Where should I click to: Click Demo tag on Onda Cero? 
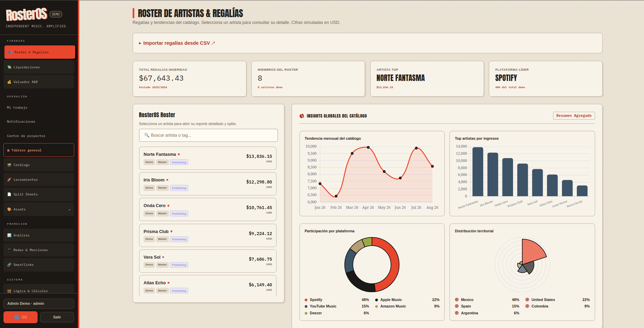(x=149, y=214)
